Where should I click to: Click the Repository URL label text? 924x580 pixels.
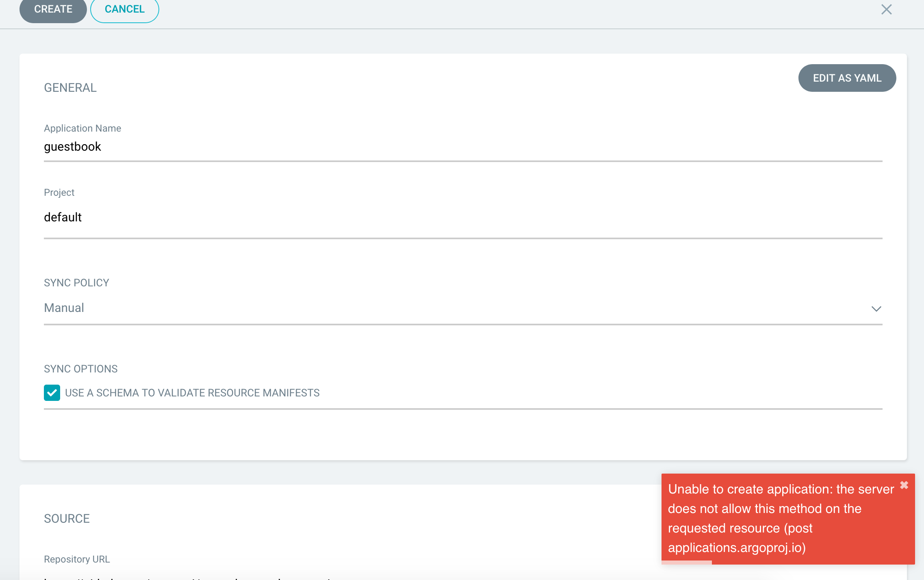pos(77,559)
